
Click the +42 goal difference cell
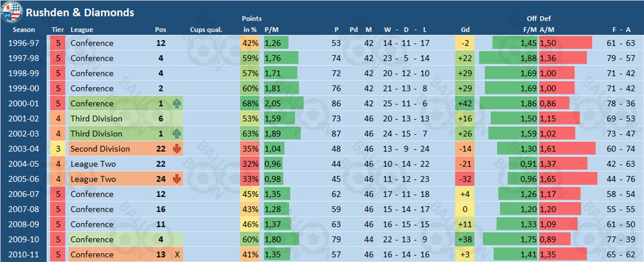pyautogui.click(x=465, y=104)
